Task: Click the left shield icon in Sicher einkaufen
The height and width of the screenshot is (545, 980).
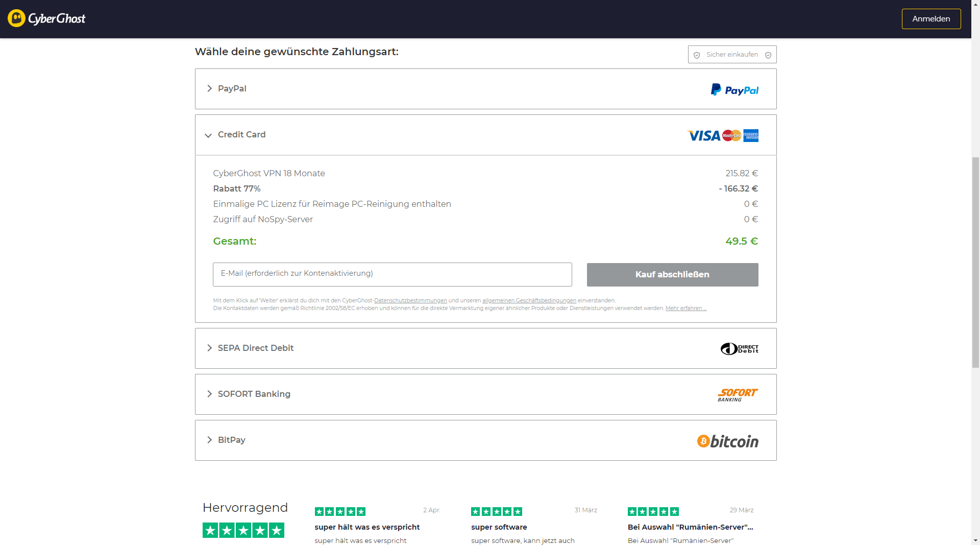Action: [x=697, y=55]
